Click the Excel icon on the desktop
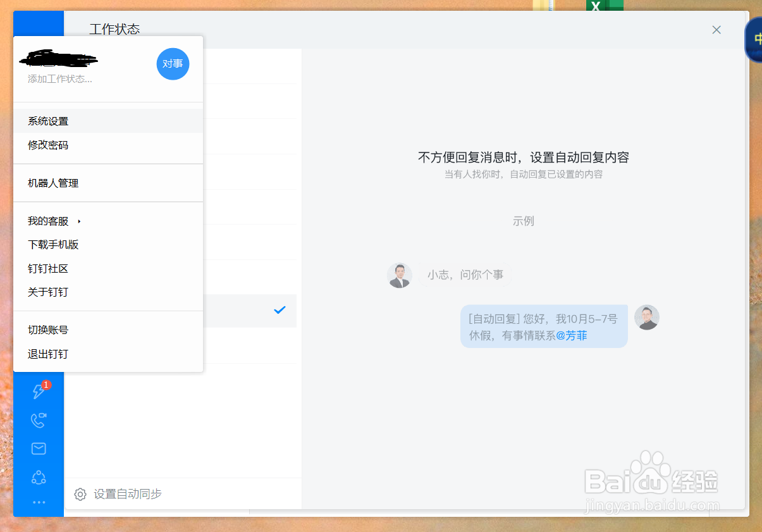The height and width of the screenshot is (532, 762). coord(604,5)
